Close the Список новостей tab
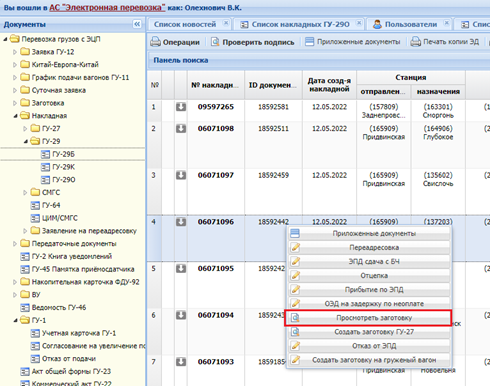 click(x=226, y=23)
